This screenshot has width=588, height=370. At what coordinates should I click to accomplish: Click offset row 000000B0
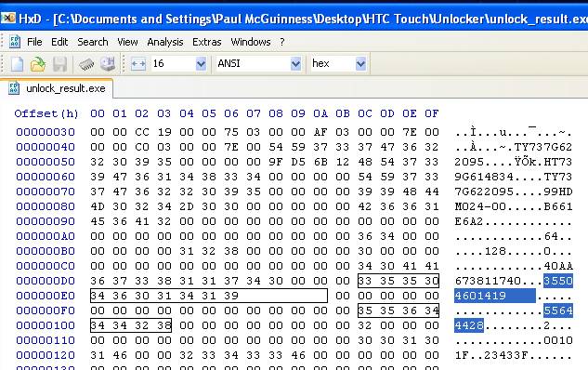coord(46,251)
